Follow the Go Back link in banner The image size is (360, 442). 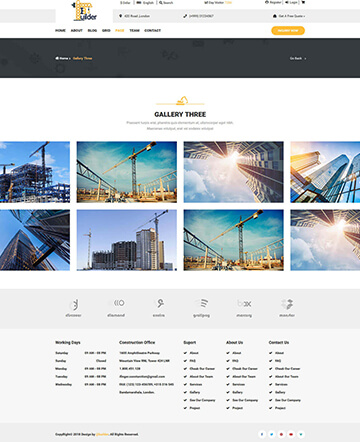297,58
